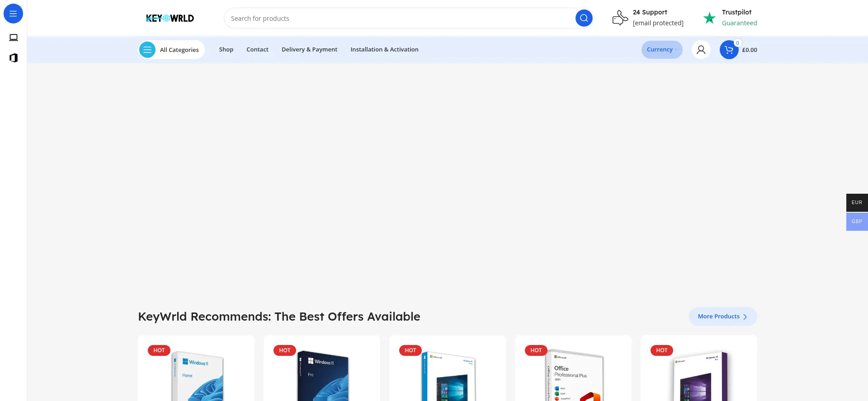Open the Windows 10 blue box product

pos(448,377)
